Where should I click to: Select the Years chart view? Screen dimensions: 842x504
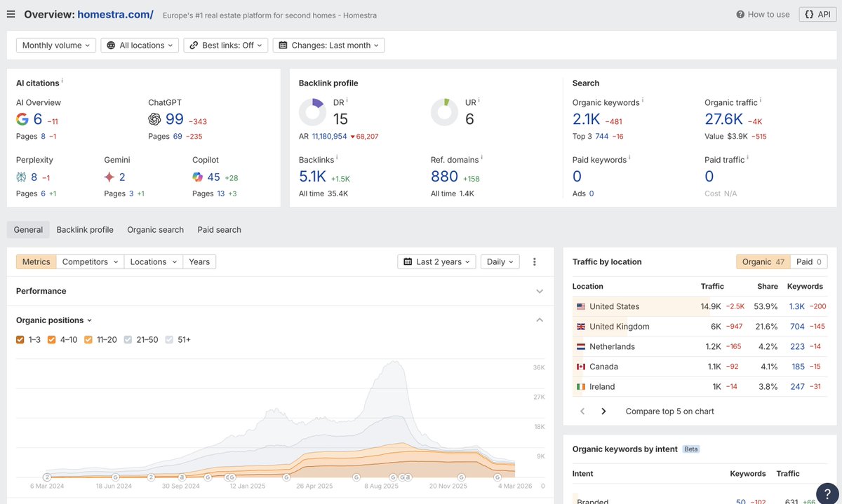(x=199, y=261)
